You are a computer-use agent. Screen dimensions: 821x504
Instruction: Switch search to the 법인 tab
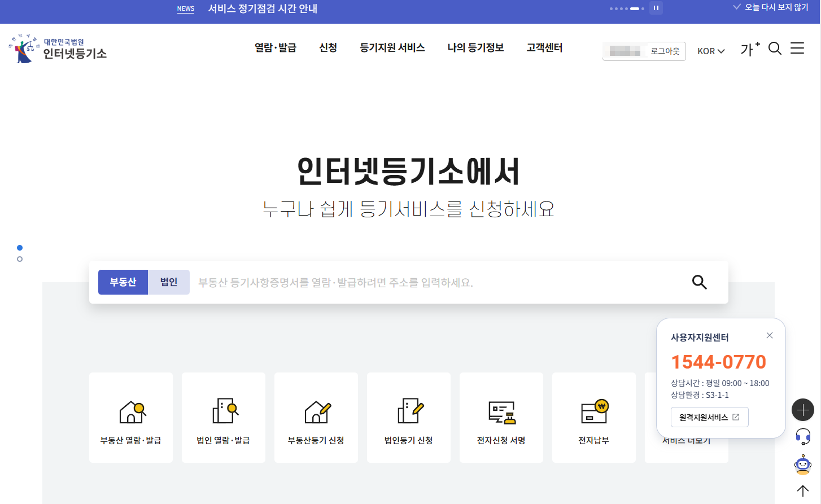point(169,282)
